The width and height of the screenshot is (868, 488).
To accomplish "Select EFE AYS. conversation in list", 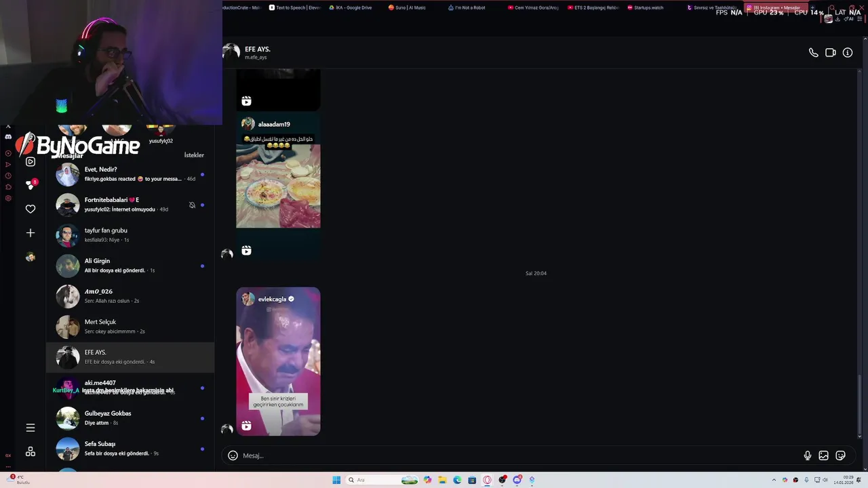I will (130, 357).
